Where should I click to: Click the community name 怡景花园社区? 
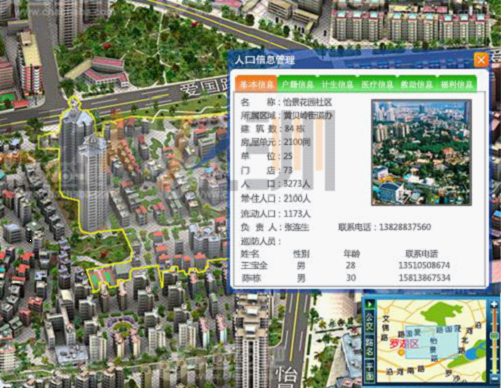tap(307, 102)
